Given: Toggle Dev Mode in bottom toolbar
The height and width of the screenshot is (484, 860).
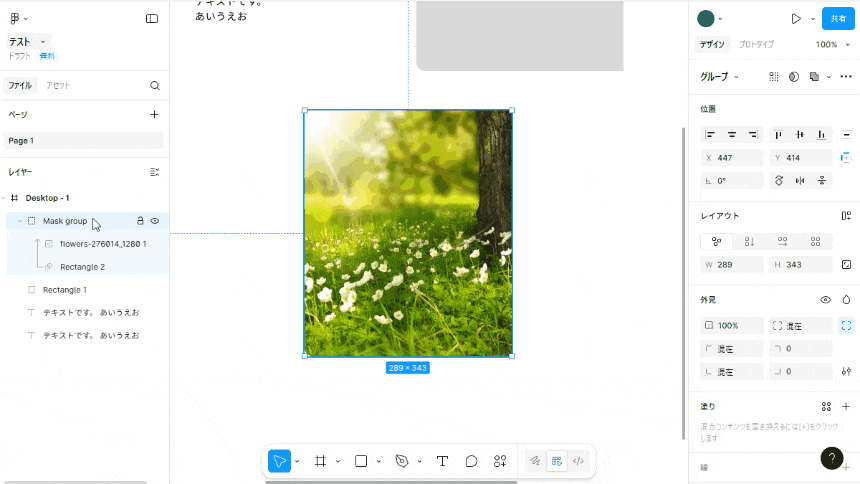Looking at the screenshot, I should click(578, 461).
